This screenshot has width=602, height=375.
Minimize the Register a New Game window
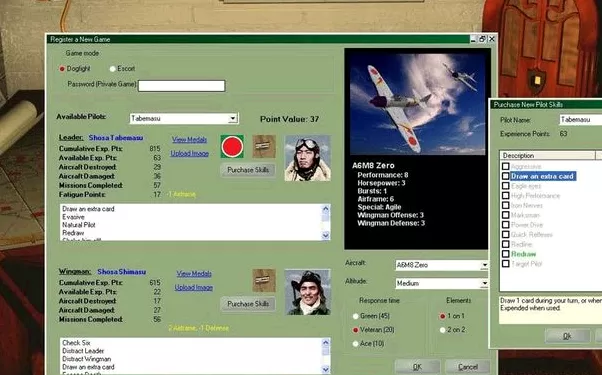[473, 39]
